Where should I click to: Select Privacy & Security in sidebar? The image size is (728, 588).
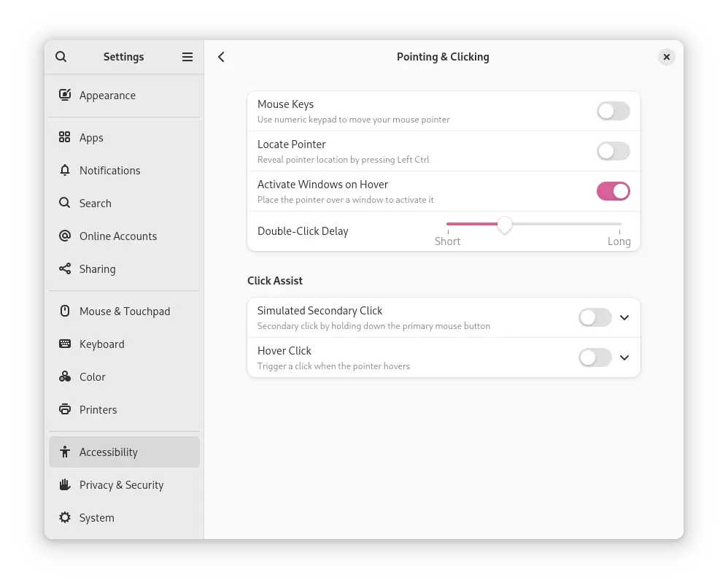point(121,485)
